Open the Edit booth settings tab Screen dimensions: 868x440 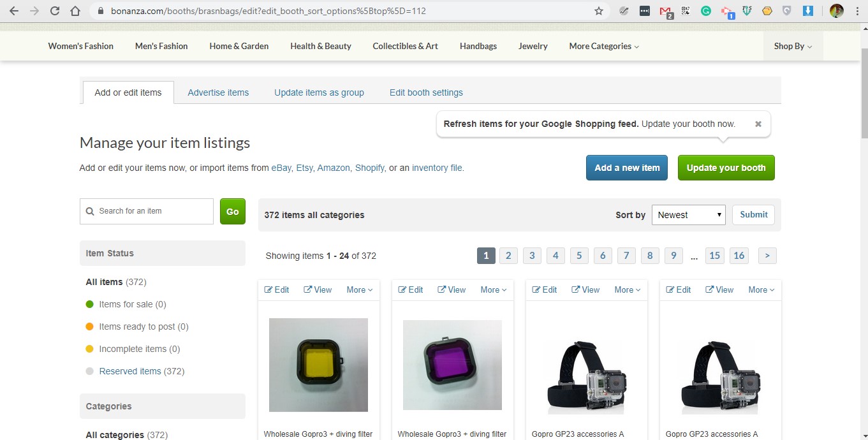[426, 92]
